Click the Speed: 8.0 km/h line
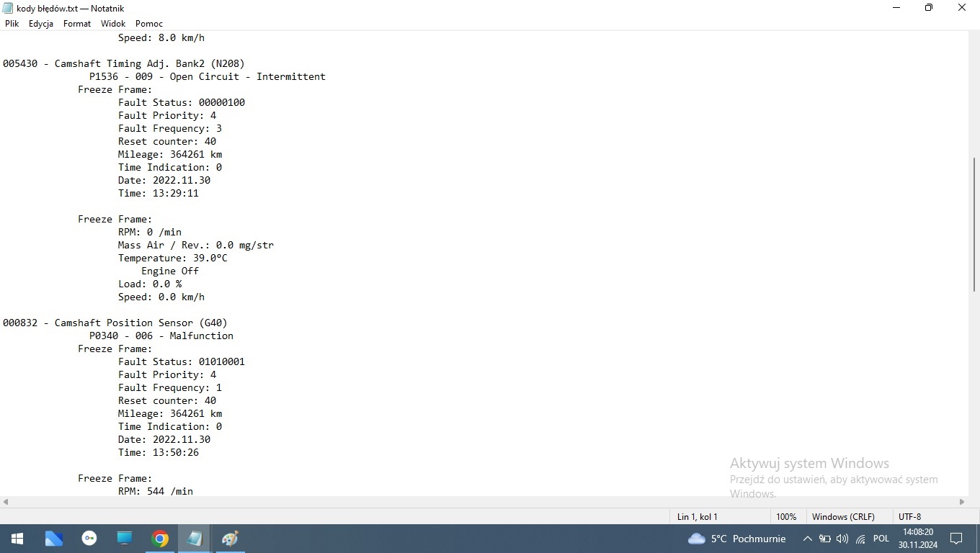 (x=161, y=37)
